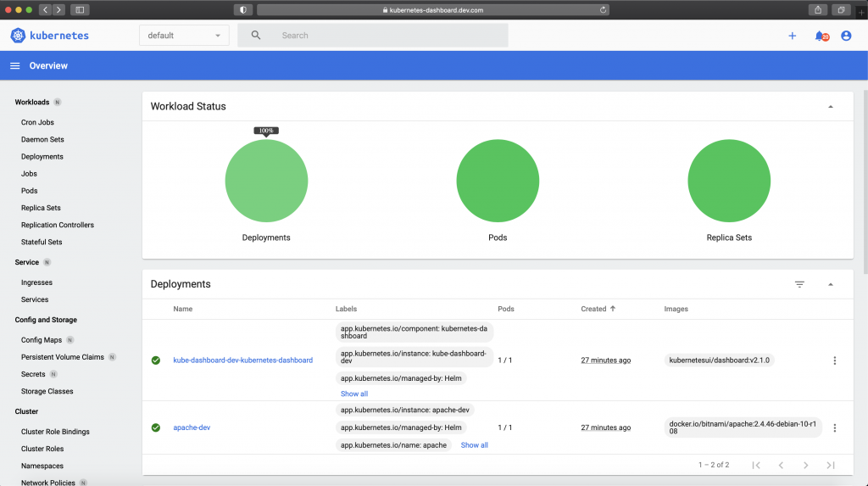Screen dimensions: 868x486
Task: Click the Pods status pie chart
Action: 498,181
